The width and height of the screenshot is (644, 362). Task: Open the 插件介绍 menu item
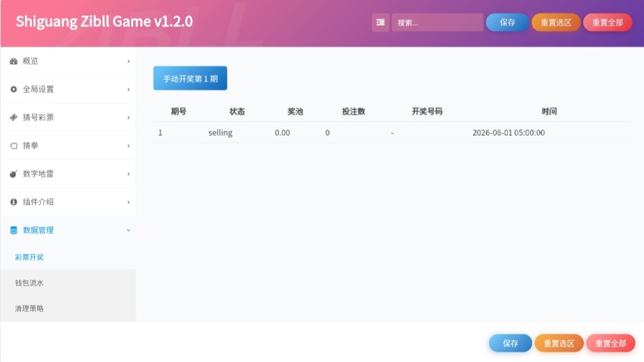point(68,202)
